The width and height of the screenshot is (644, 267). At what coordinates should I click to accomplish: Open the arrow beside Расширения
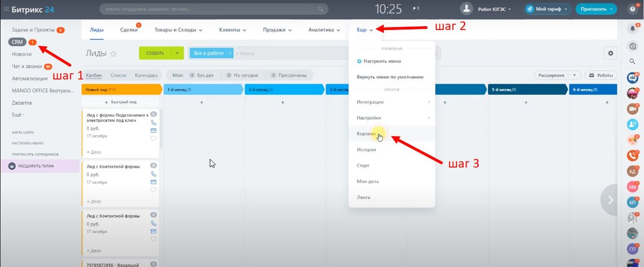575,76
